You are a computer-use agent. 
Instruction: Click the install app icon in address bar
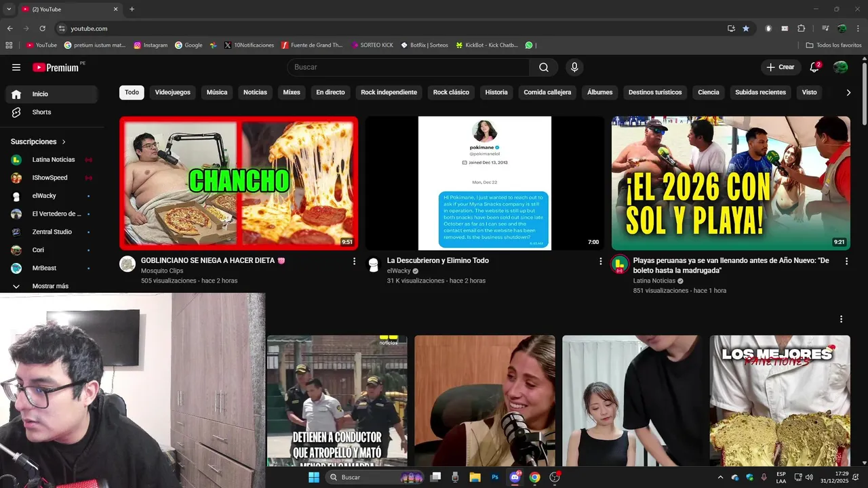point(731,28)
